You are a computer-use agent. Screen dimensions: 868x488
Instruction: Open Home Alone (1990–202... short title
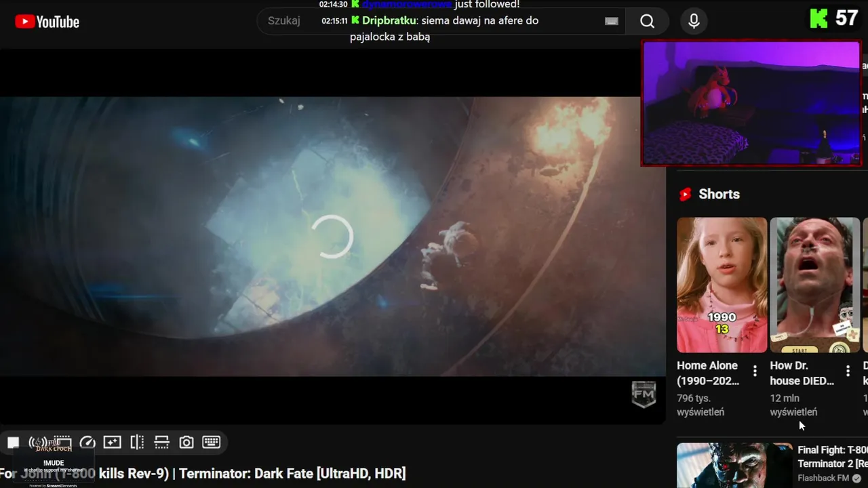click(x=708, y=373)
